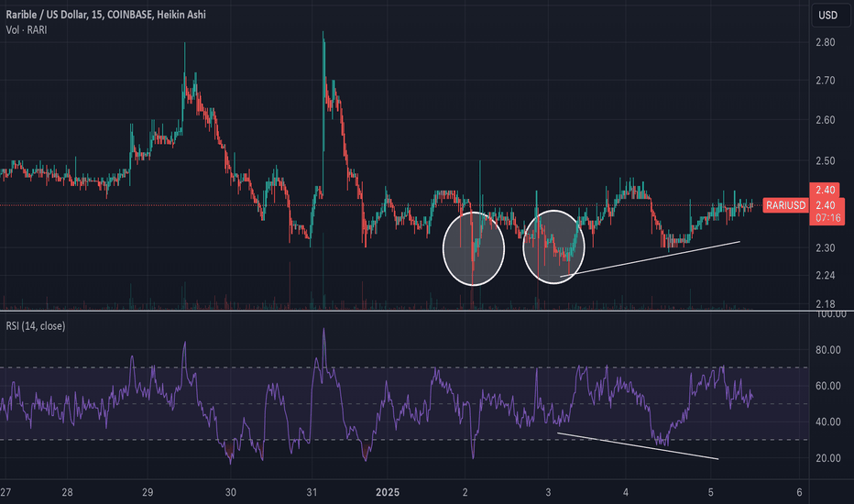
Task: Click the 2.24 price scale label
Action: click(x=825, y=276)
